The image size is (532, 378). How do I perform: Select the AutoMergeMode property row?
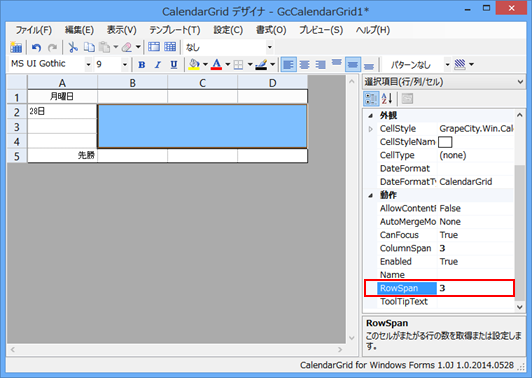pyautogui.click(x=445, y=222)
